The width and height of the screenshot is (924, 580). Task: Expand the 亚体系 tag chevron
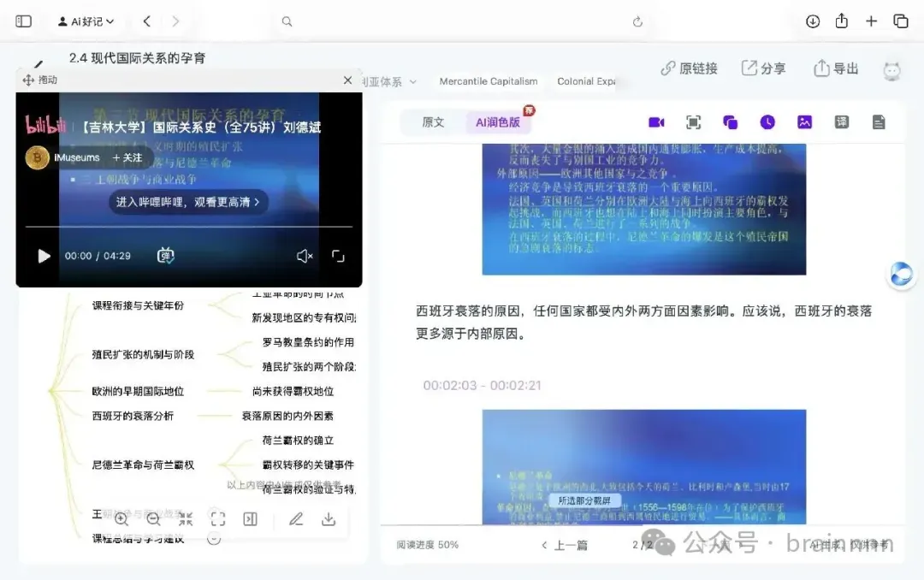413,82
